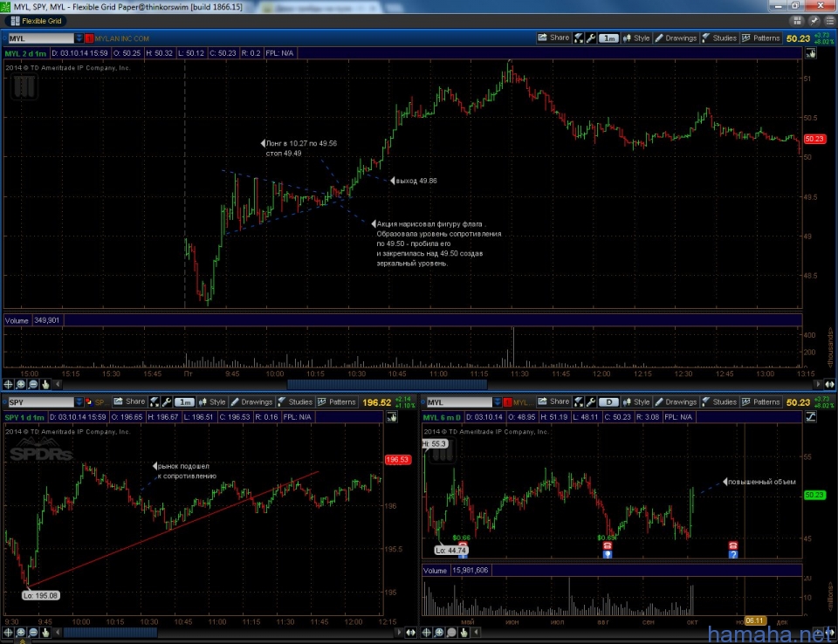Click the horizontal scrollbar below the SPY chart
Image resolution: width=838 pixels, height=644 pixels.
[110, 633]
